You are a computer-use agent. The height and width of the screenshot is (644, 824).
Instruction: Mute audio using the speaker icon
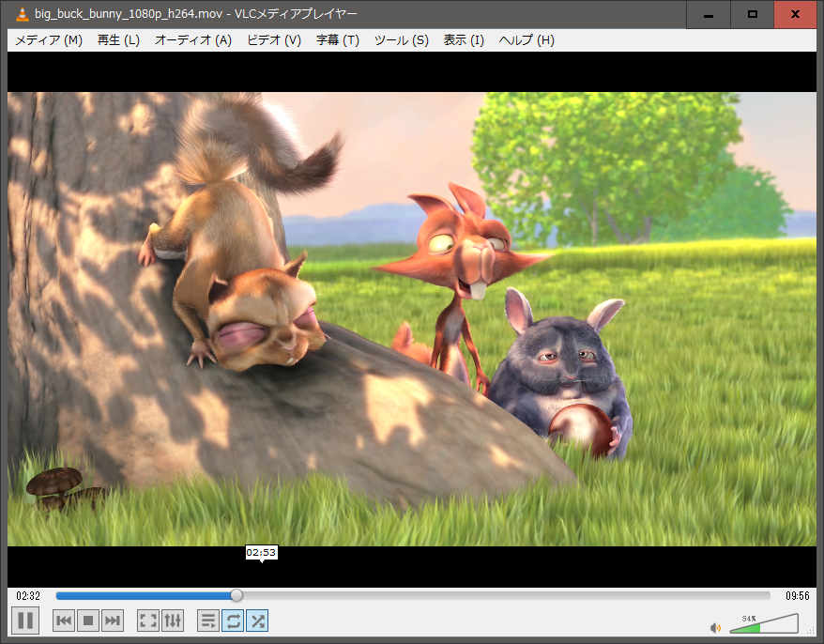pos(715,627)
